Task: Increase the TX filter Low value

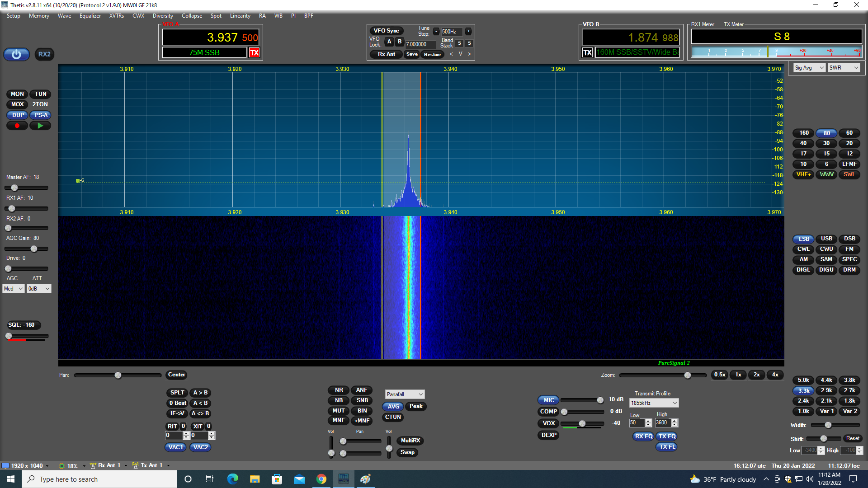Action: pyautogui.click(x=648, y=421)
